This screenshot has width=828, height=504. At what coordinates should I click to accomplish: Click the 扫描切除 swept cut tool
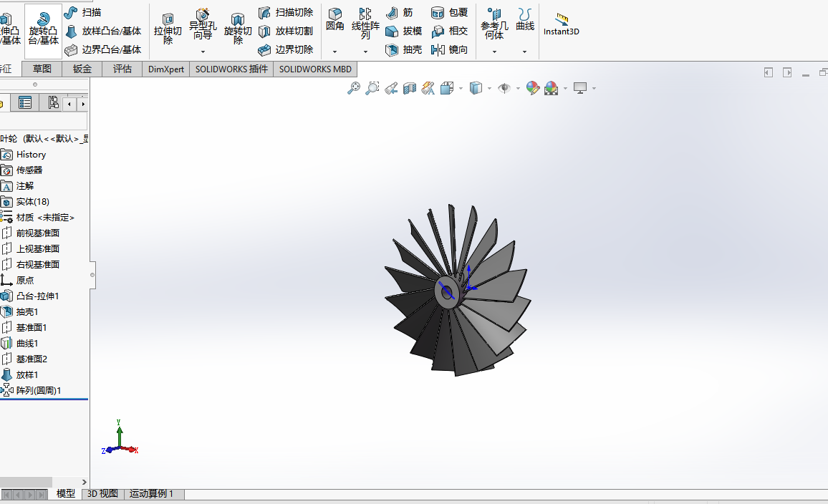coord(286,12)
